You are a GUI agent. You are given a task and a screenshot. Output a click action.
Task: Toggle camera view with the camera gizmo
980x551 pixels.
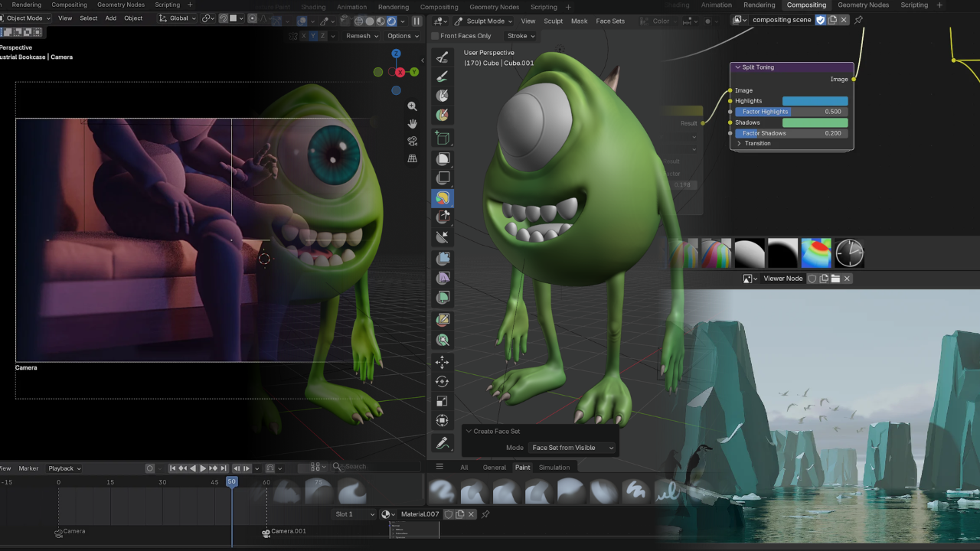click(412, 142)
